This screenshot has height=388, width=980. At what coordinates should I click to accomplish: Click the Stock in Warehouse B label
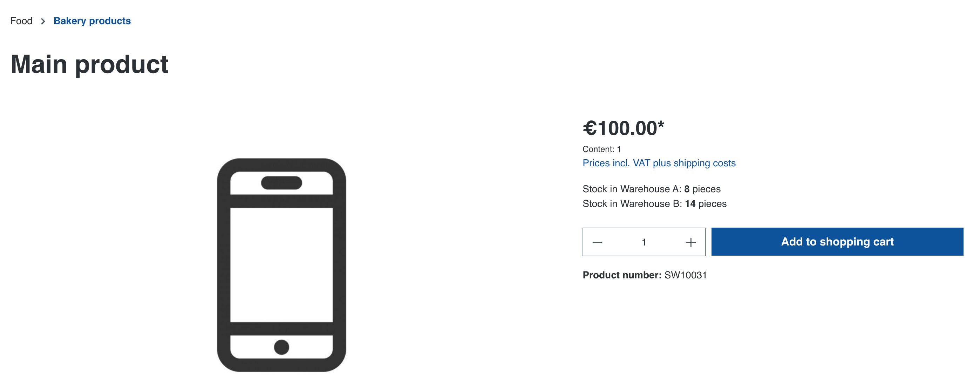[632, 204]
